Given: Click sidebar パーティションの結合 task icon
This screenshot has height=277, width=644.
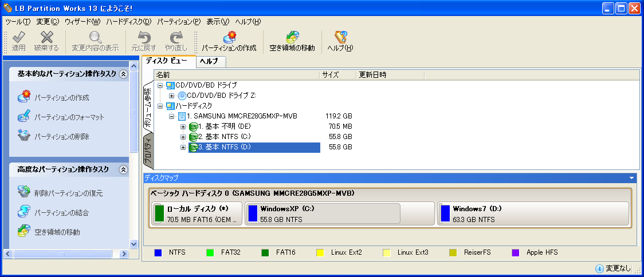Looking at the screenshot, I should 24,212.
